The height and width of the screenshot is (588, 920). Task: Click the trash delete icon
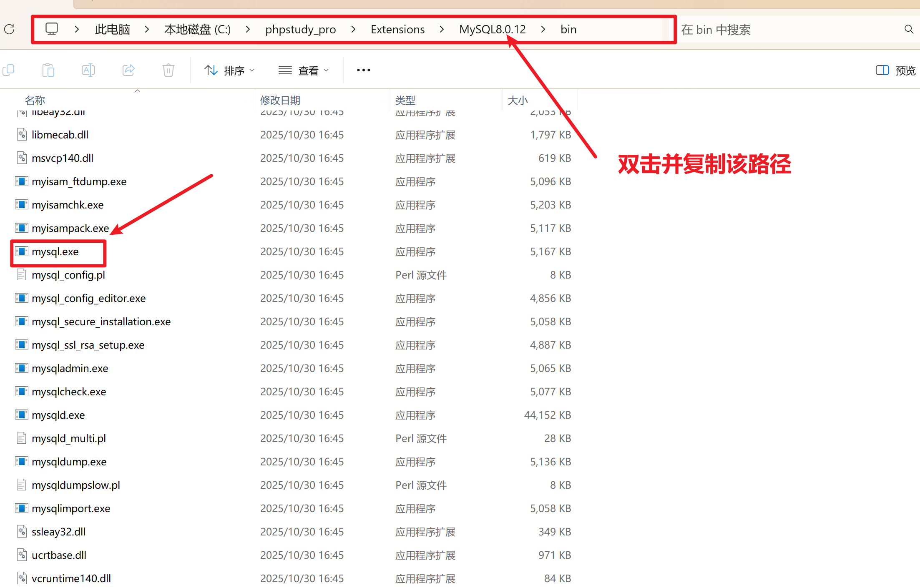(168, 70)
